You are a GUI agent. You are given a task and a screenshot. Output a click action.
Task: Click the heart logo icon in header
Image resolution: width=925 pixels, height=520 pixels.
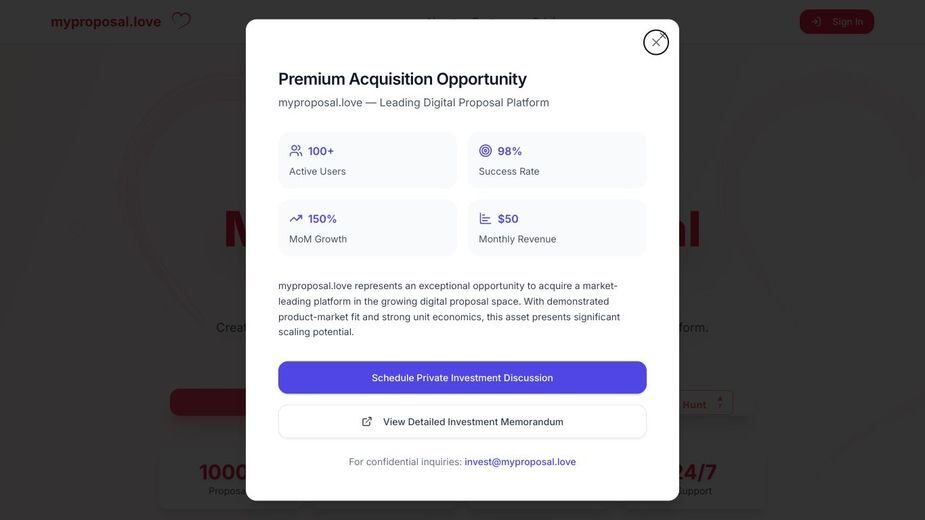(181, 21)
